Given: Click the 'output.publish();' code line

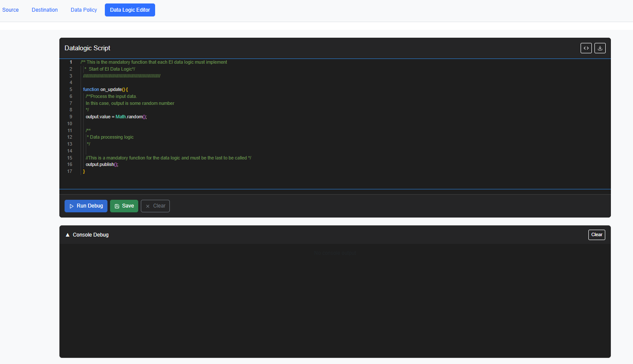Looking at the screenshot, I should [102, 165].
